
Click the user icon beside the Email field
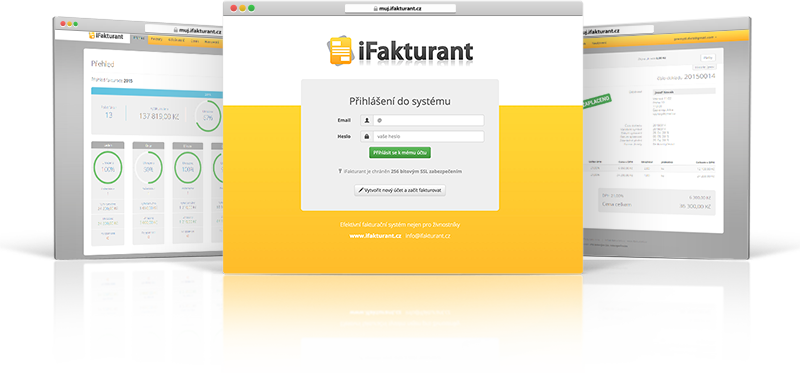(367, 120)
